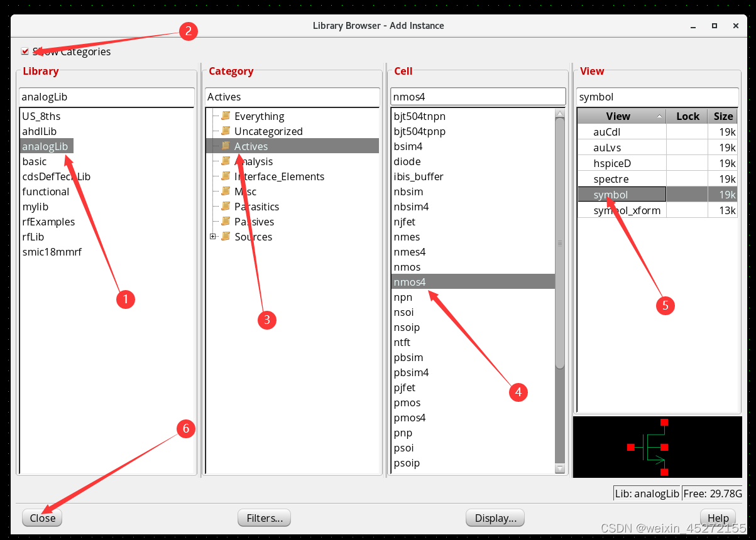This screenshot has width=756, height=540.
Task: Sort by the View column header
Action: (x=618, y=116)
